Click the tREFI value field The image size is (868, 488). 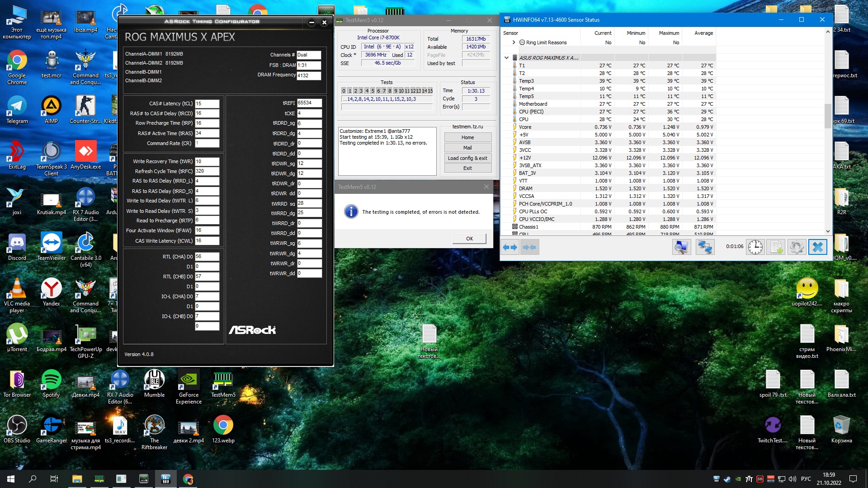pos(309,103)
